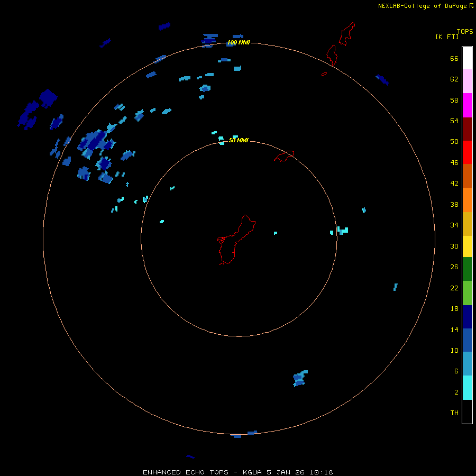Select the bright yellow legend color band
The width and height of the screenshot is (476, 476).
click(467, 246)
